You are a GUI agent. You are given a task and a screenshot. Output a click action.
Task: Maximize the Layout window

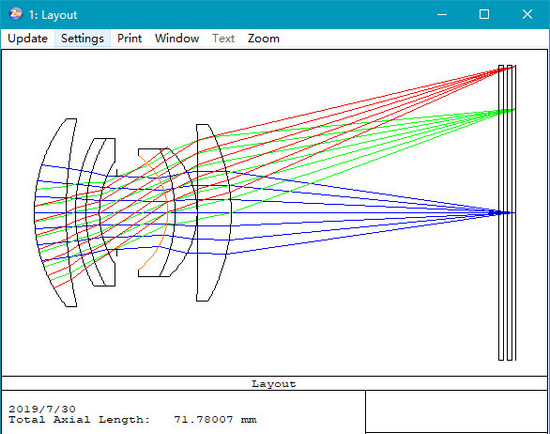[x=484, y=14]
